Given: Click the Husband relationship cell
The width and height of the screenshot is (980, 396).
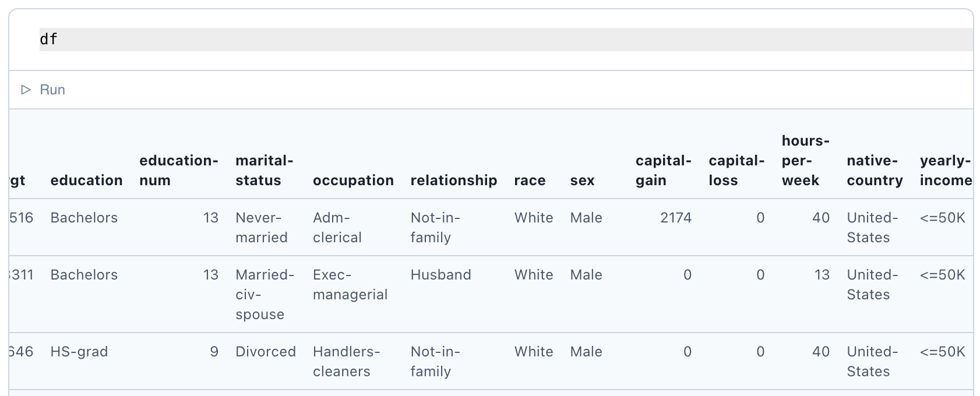Looking at the screenshot, I should pyautogui.click(x=441, y=275).
